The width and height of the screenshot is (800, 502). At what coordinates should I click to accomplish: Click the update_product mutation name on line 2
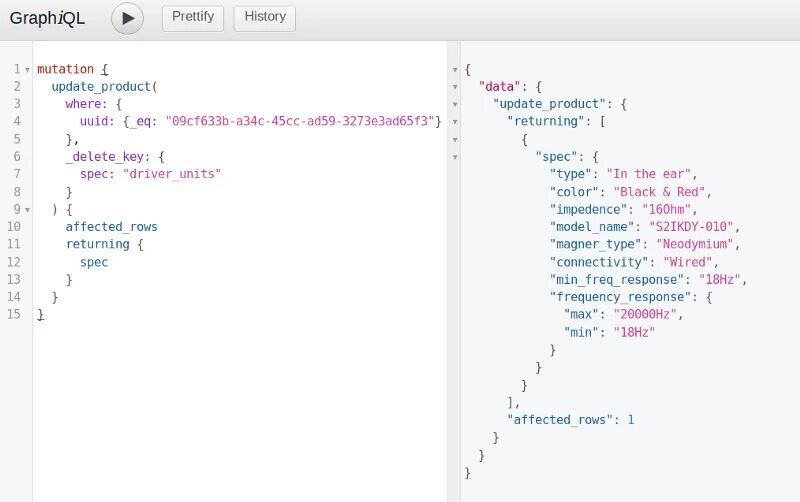pos(101,87)
